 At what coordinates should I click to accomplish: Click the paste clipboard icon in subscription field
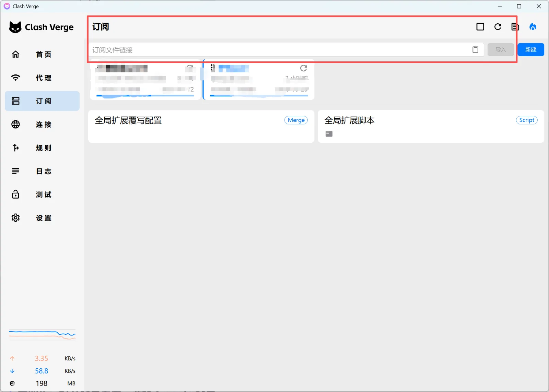pos(475,50)
